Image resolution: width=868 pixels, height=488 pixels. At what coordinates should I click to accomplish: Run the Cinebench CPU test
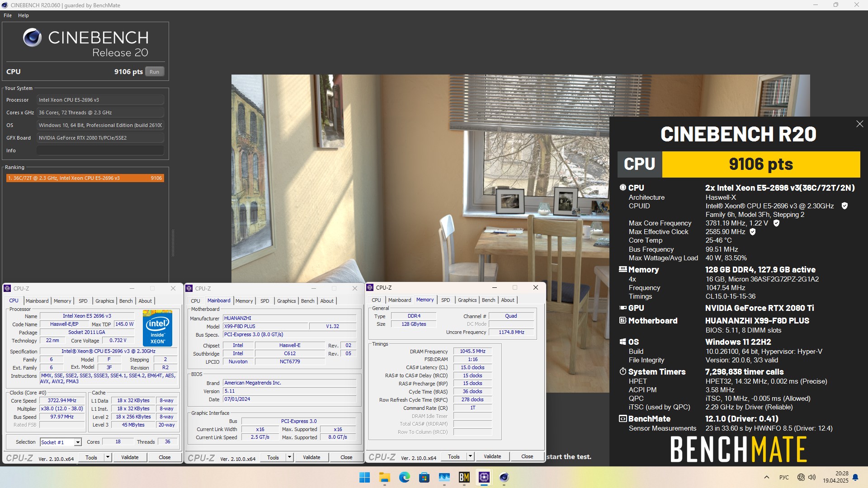155,71
